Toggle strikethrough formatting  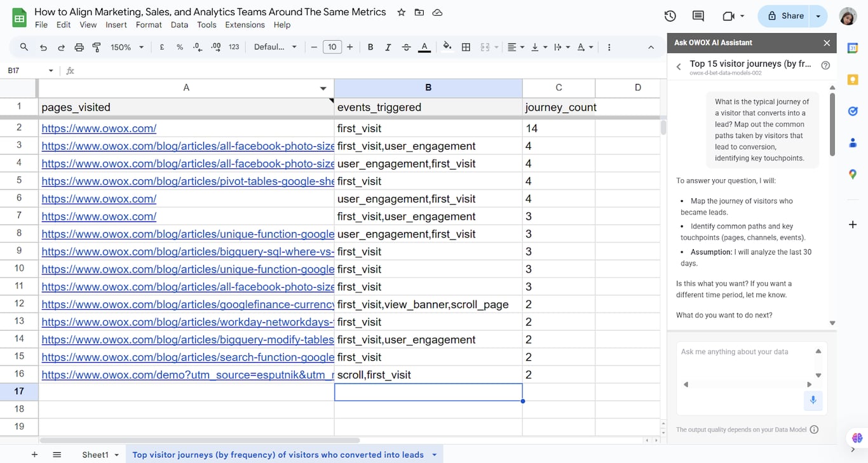coord(407,47)
